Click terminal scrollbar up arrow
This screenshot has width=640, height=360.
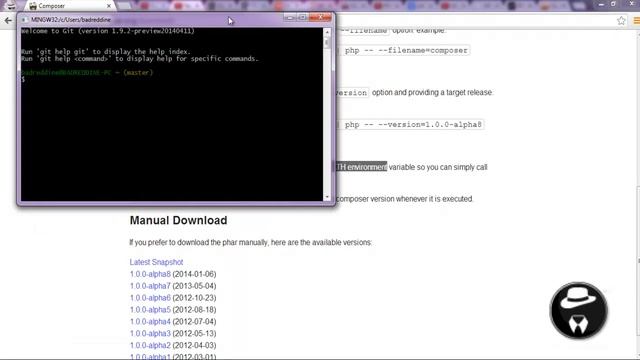327,31
